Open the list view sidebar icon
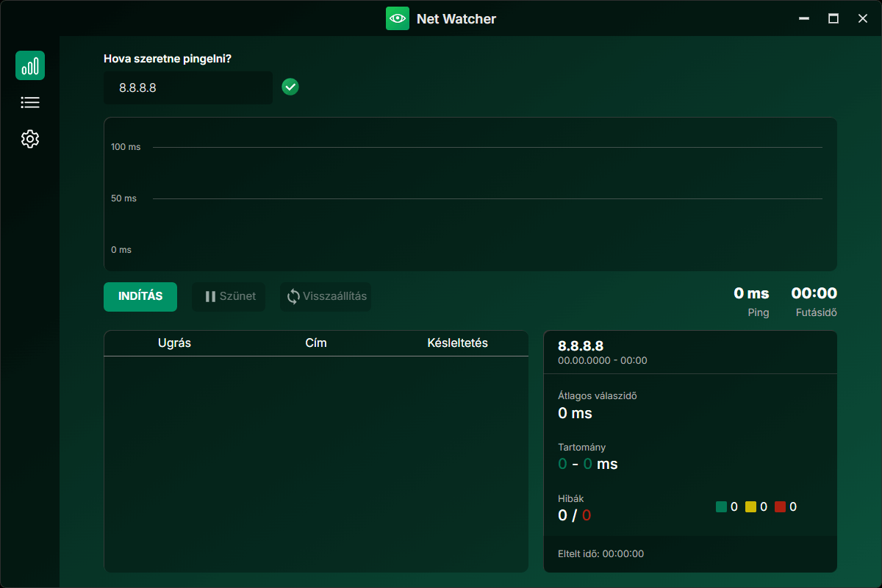The height and width of the screenshot is (588, 882). [30, 103]
